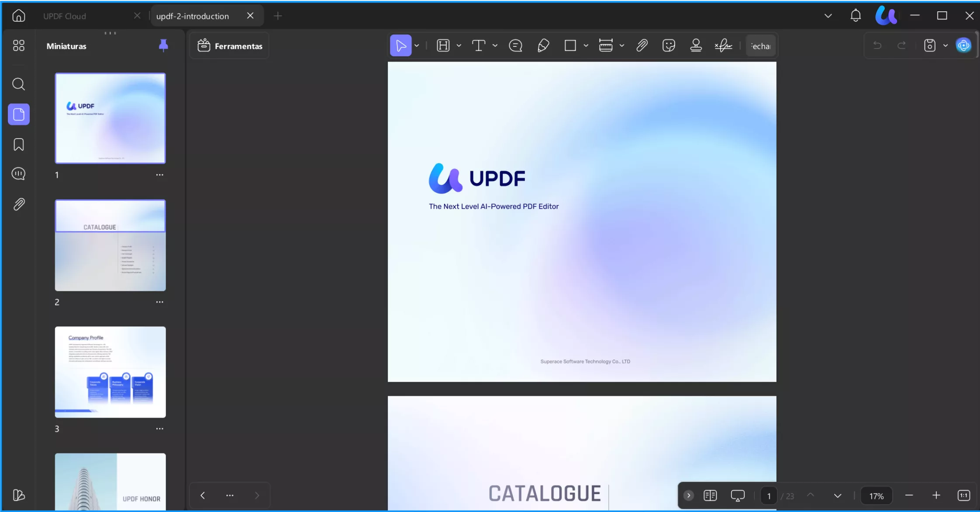
Task: Select the Stamp tool
Action: click(696, 45)
